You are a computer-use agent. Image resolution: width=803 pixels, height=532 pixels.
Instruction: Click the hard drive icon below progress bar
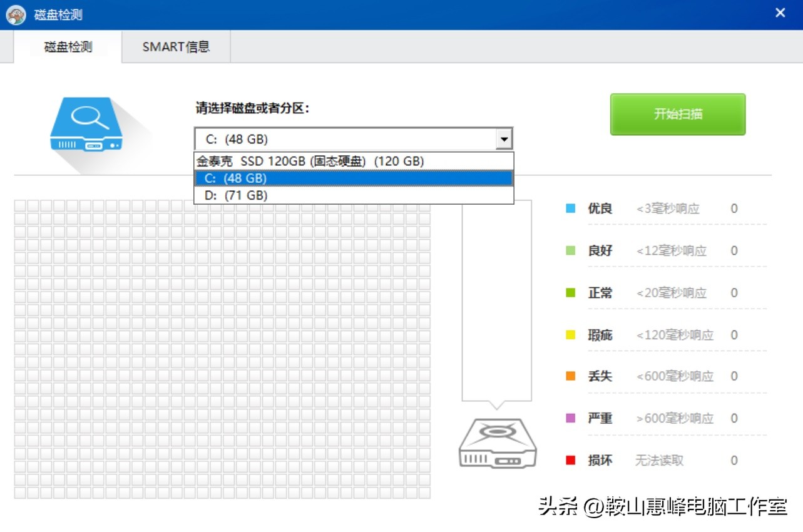(498, 443)
